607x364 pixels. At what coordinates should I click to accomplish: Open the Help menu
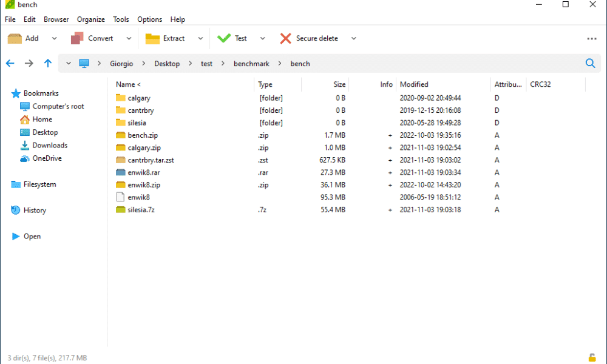(178, 19)
